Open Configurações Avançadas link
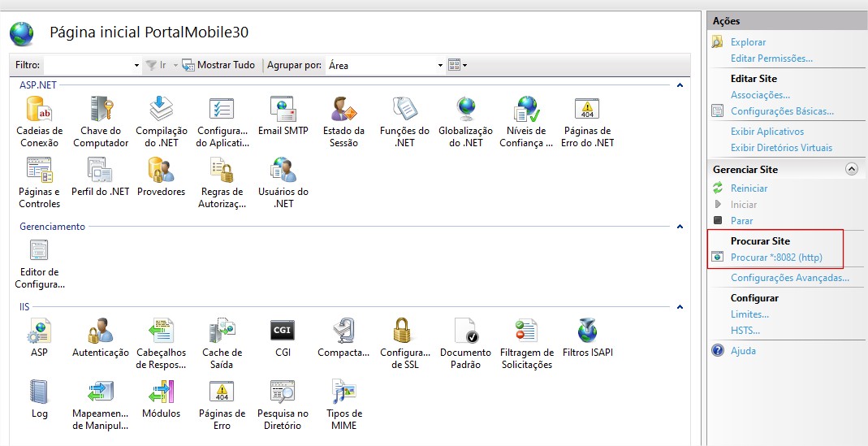The image size is (868, 446). [790, 278]
